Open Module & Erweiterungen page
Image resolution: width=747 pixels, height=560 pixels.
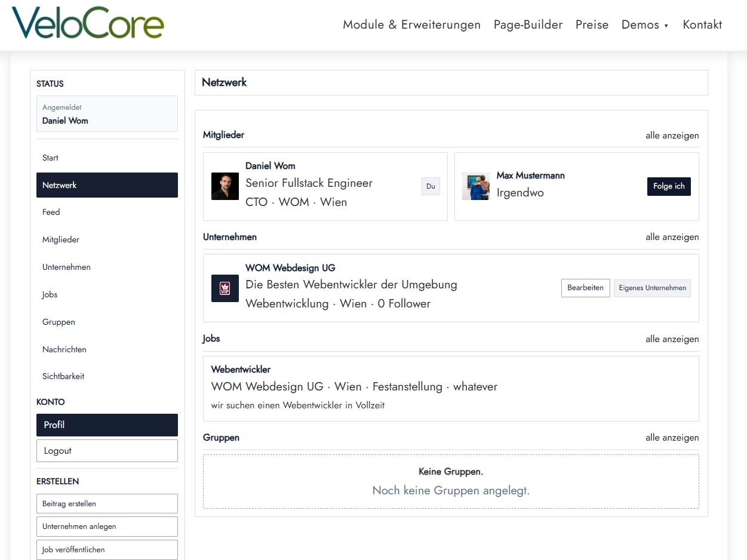click(411, 25)
